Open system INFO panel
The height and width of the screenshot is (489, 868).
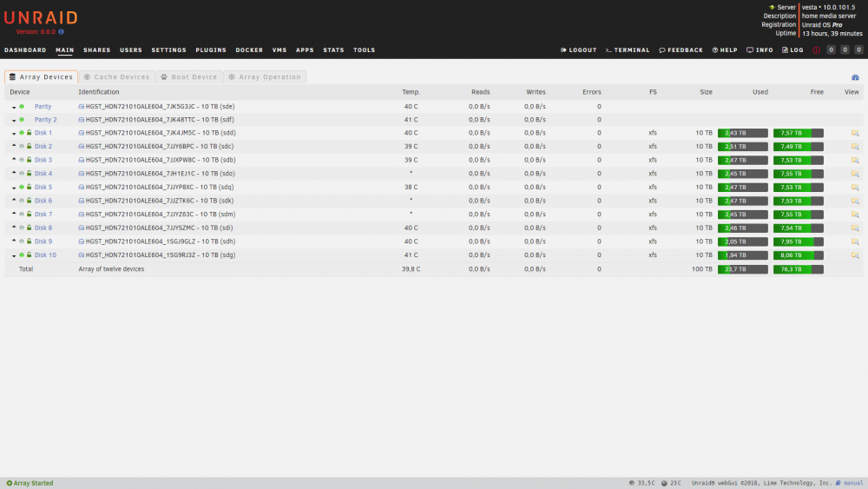pyautogui.click(x=759, y=50)
